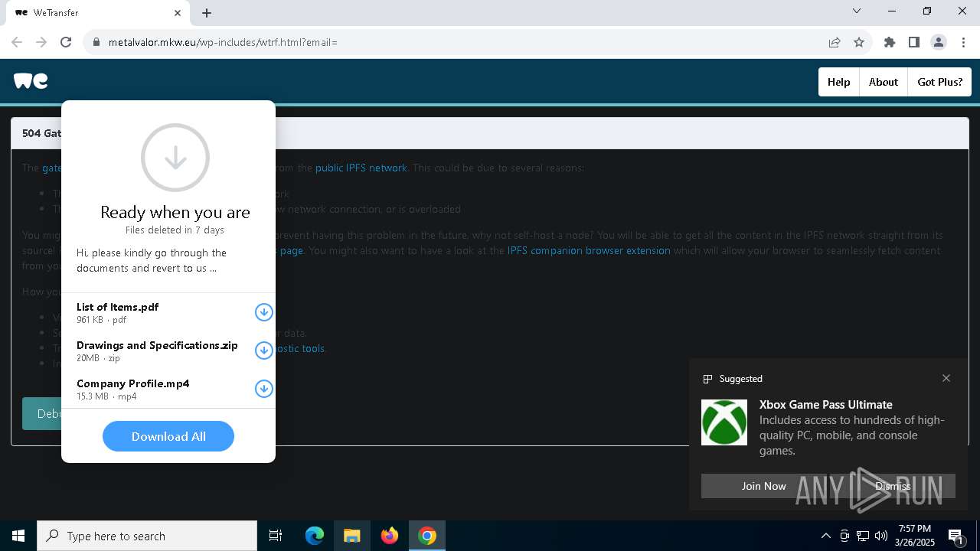Open the tab search chevron dropdown

tap(857, 11)
